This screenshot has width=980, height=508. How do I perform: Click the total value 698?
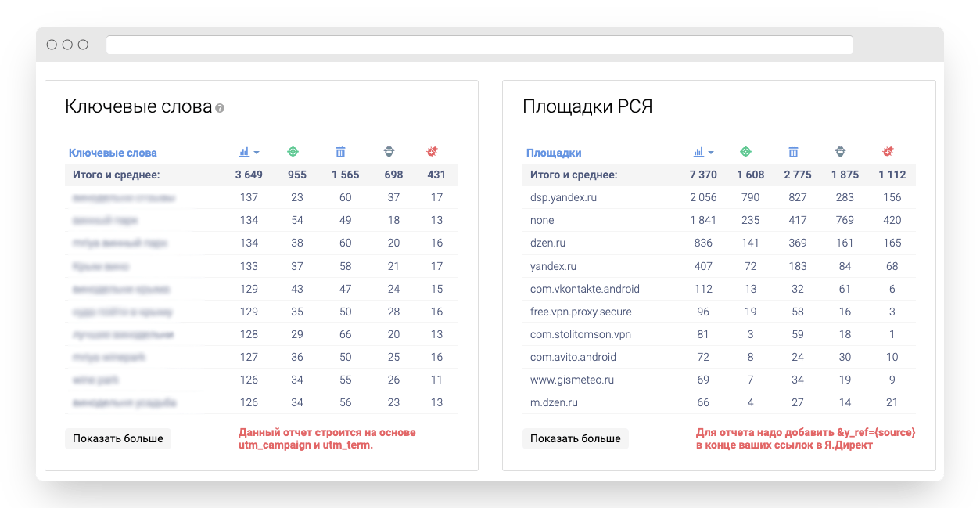coord(393,175)
